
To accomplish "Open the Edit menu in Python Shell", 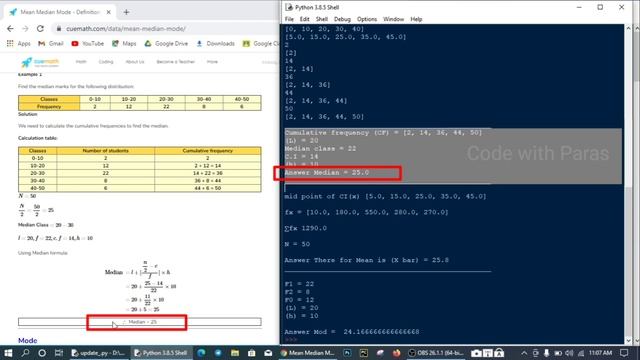I will click(304, 19).
